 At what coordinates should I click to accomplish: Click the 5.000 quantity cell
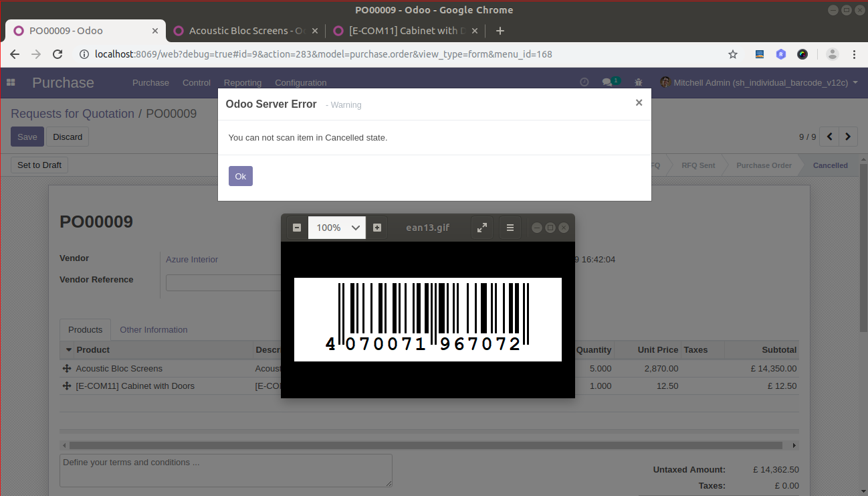[x=601, y=368]
